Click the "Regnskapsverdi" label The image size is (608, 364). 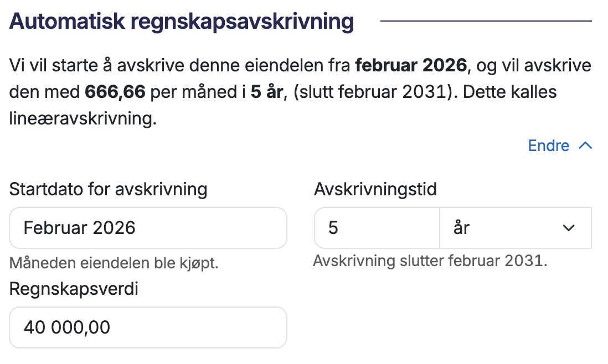(x=74, y=289)
